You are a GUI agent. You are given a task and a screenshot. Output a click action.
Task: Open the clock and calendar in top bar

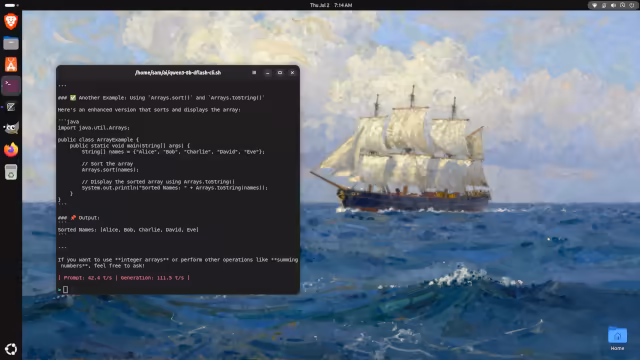tap(331, 5)
